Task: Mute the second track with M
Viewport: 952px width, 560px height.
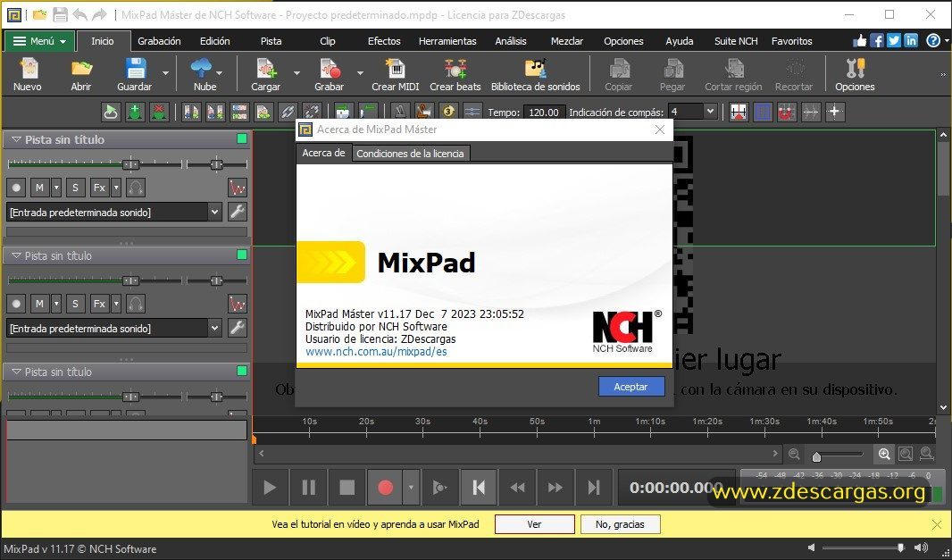Action: (x=39, y=304)
